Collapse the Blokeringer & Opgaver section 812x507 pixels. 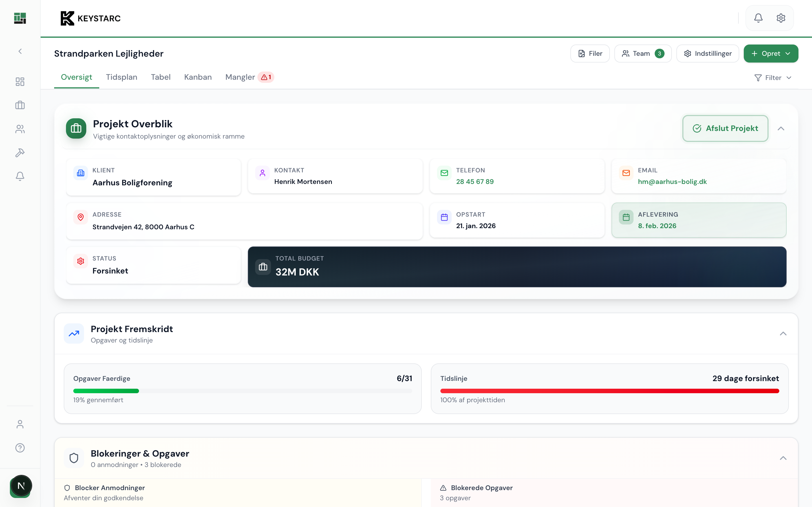pos(783,458)
